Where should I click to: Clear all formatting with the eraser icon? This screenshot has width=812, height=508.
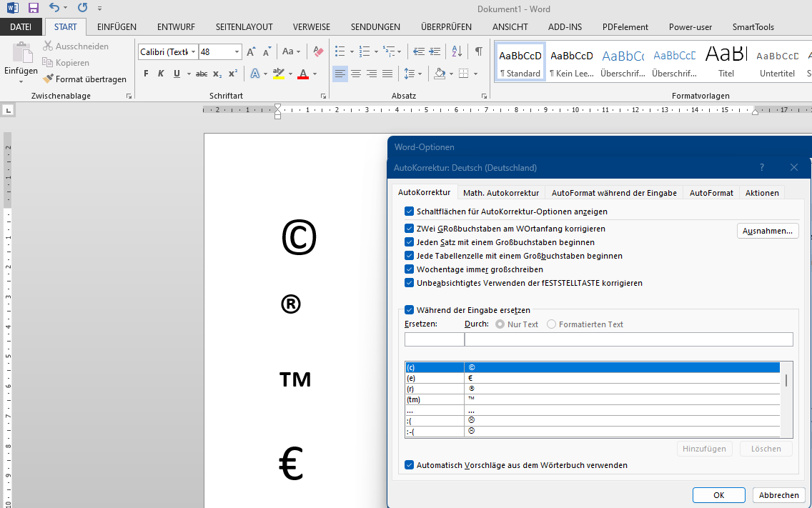pyautogui.click(x=319, y=51)
